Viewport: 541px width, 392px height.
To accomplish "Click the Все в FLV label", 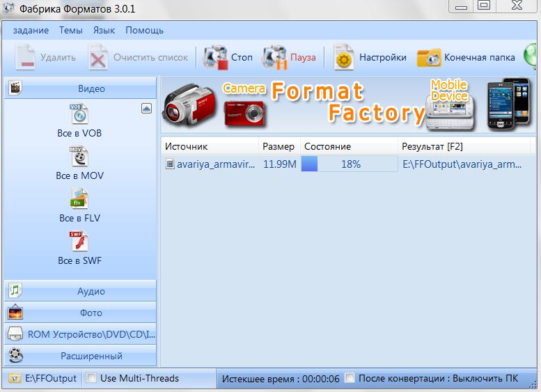I will point(79,218).
